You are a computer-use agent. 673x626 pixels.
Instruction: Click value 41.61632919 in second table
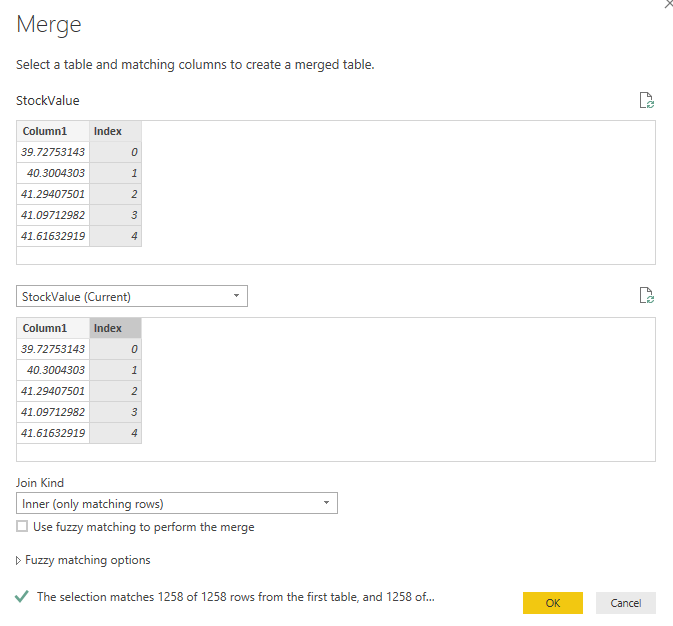pyautogui.click(x=53, y=433)
